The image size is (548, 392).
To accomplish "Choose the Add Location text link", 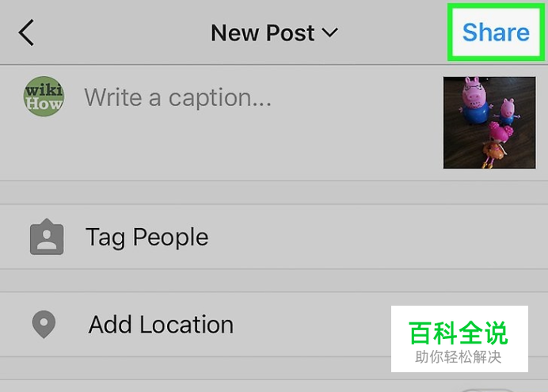I will (161, 325).
